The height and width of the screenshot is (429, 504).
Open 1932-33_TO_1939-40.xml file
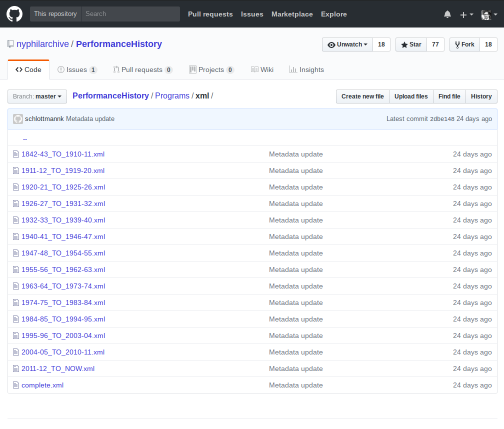(x=63, y=220)
